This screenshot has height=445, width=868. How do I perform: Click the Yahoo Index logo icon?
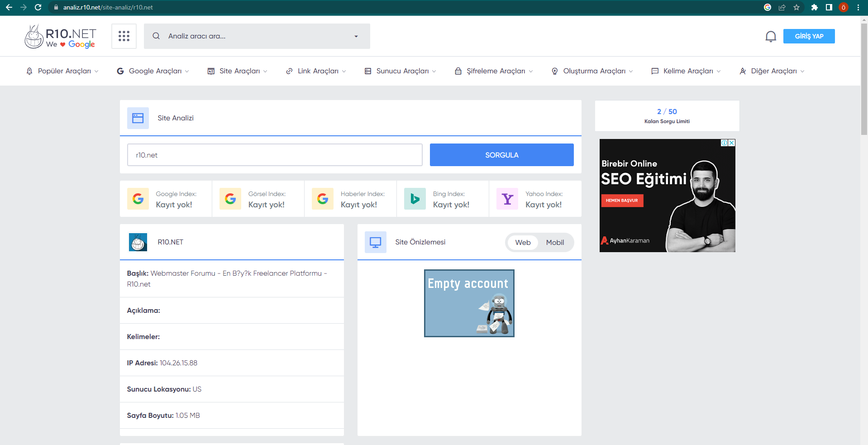point(507,199)
